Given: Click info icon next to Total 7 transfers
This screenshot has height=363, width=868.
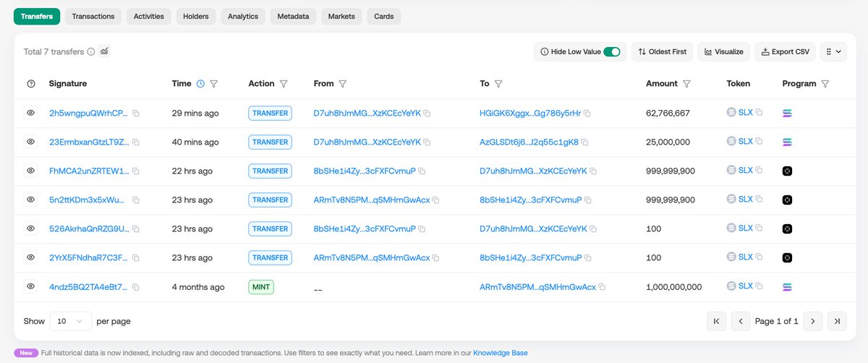Looking at the screenshot, I should (91, 52).
